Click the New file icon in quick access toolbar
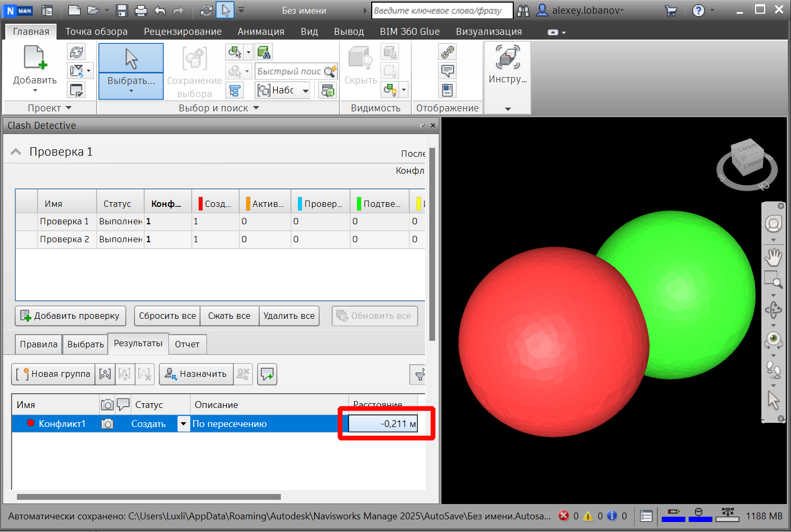The image size is (791, 532). pyautogui.click(x=74, y=10)
